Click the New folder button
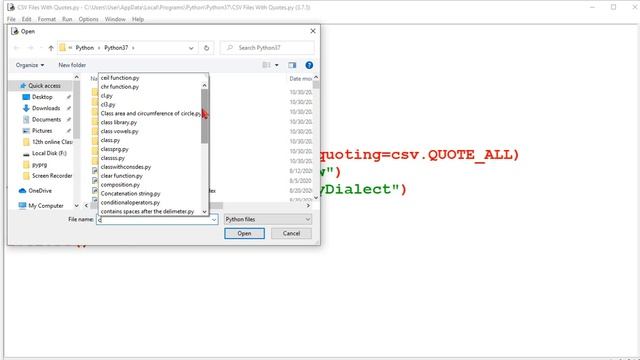 [x=72, y=65]
